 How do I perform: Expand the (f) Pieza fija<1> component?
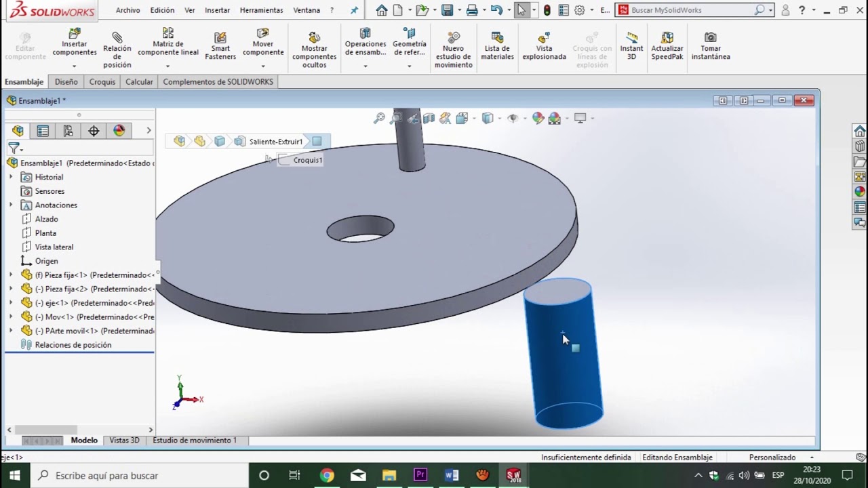pyautogui.click(x=10, y=274)
